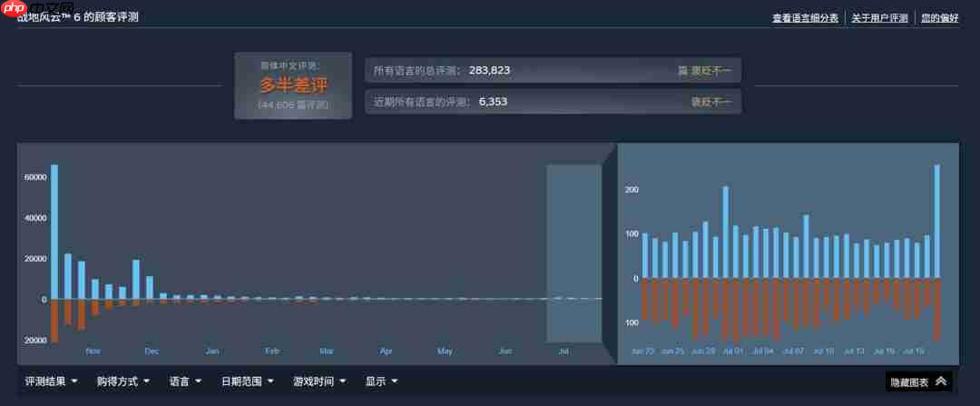Open the 关于用户评测 link
This screenshot has width=980, height=406.
pyautogui.click(x=879, y=19)
